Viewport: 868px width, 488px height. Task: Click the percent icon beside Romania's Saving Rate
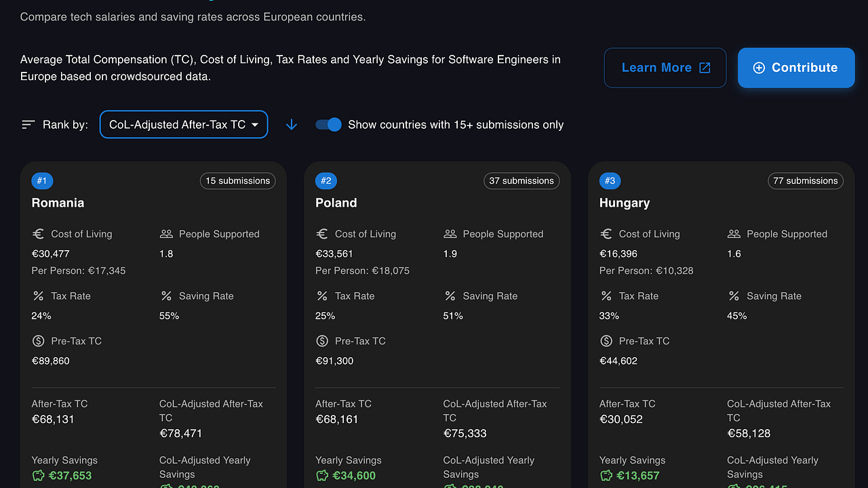[x=166, y=296]
